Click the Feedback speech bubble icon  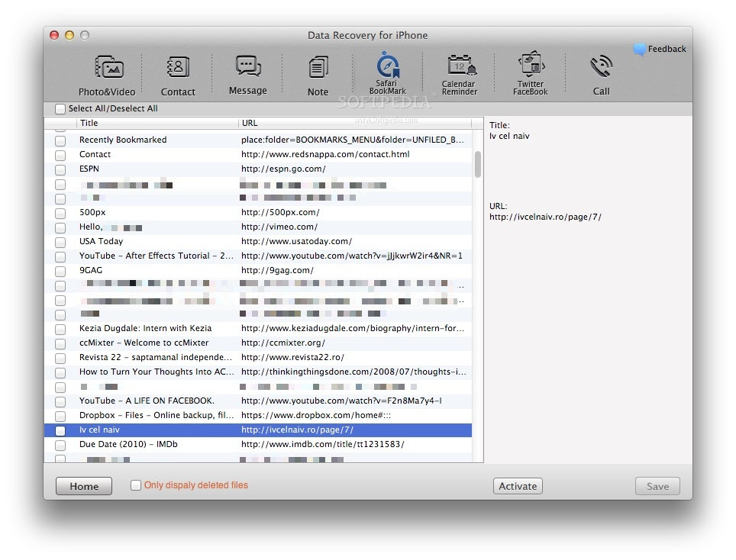(639, 50)
